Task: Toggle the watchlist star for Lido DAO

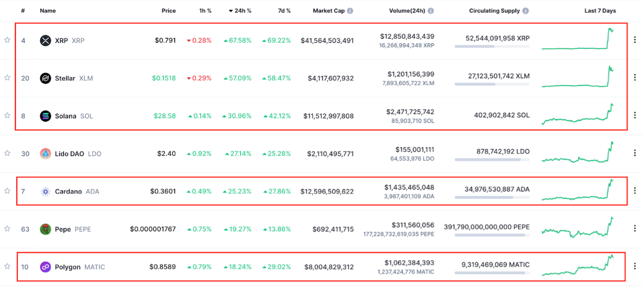Action: 7,153
